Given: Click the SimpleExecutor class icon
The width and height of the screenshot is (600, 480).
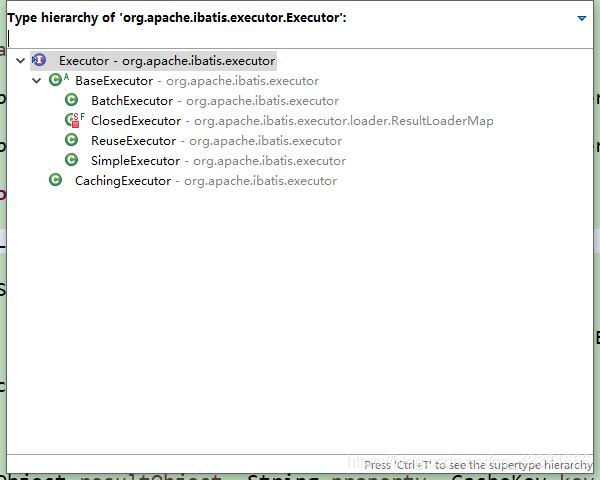Looking at the screenshot, I should (71, 160).
